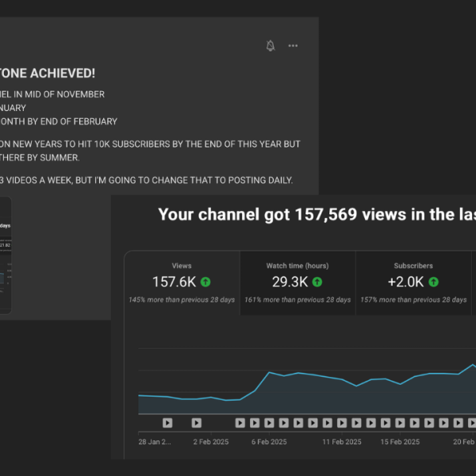Click the MILESTONE ACHIEVED post heading

tap(48, 73)
